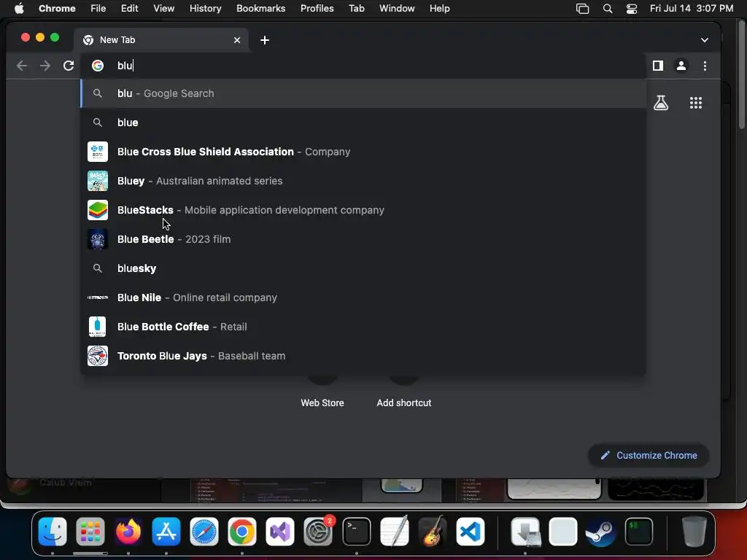
Task: Click the Chrome icon in the Dock
Action: 242,532
